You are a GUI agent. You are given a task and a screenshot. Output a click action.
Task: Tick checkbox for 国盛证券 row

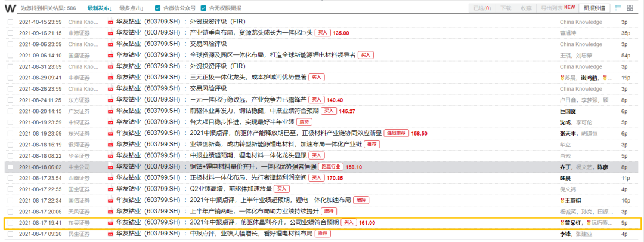[x=10, y=55]
